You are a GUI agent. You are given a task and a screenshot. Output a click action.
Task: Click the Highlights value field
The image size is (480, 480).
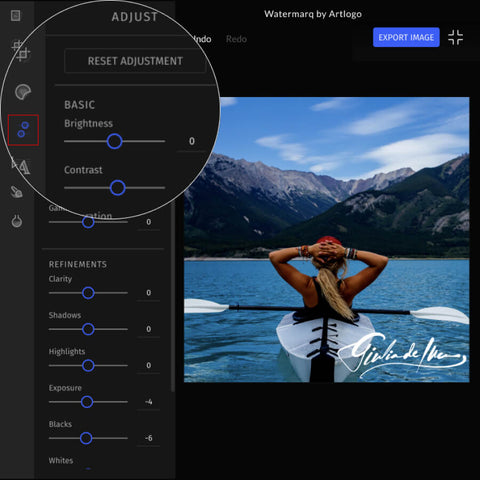coord(148,365)
